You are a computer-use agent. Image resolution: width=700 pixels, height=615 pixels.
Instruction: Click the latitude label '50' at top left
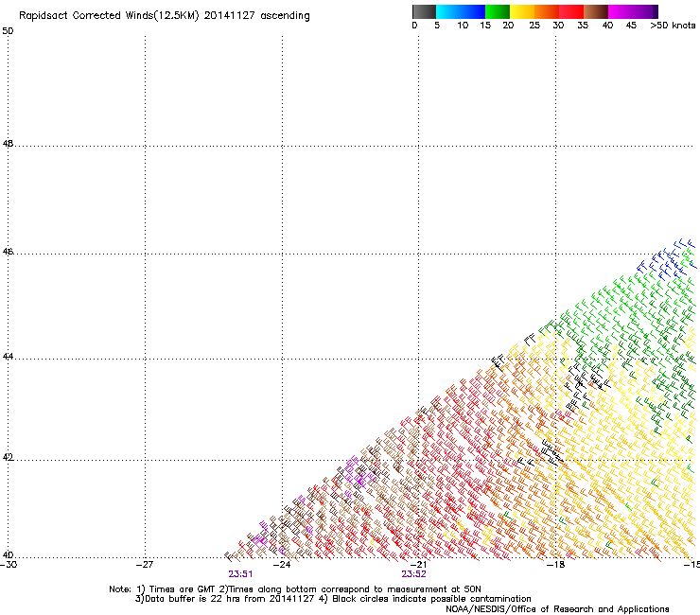click(x=8, y=31)
